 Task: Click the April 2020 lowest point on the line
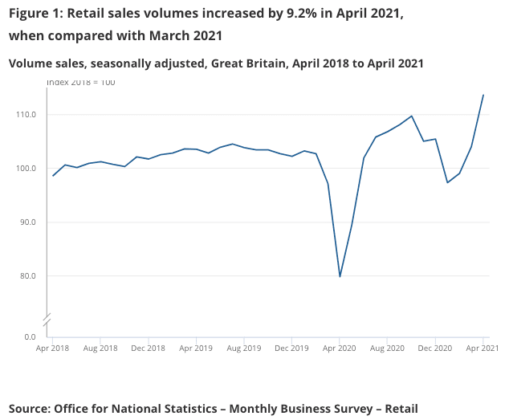(340, 276)
